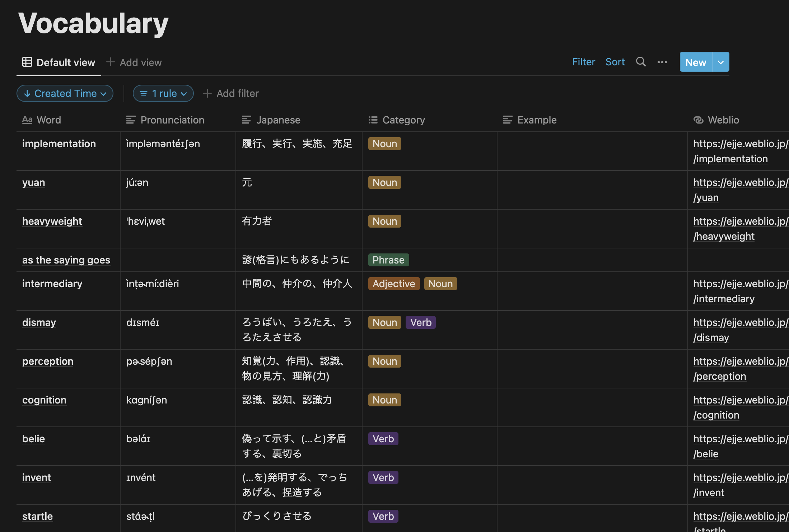The image size is (789, 532).
Task: Open the three-dots options menu
Action: [x=662, y=62]
